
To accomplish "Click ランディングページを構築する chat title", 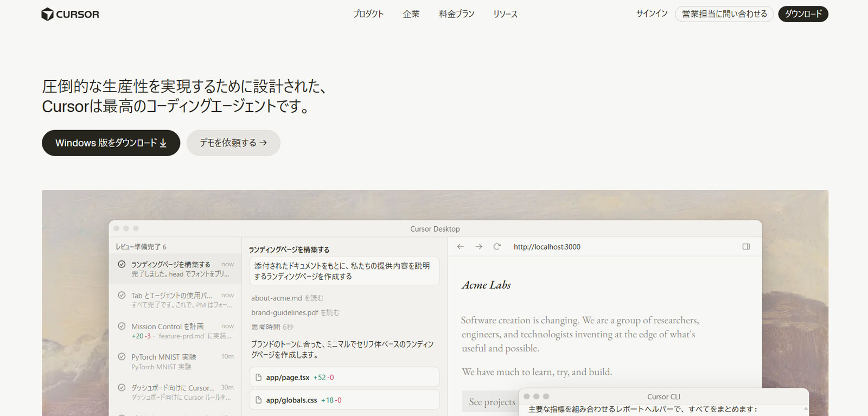I will tap(289, 249).
